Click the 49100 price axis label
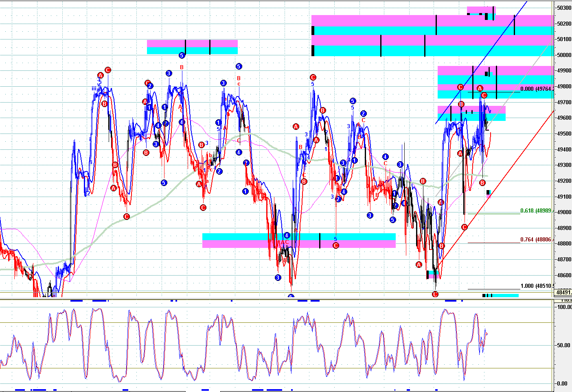The image size is (572, 392). [x=564, y=197]
